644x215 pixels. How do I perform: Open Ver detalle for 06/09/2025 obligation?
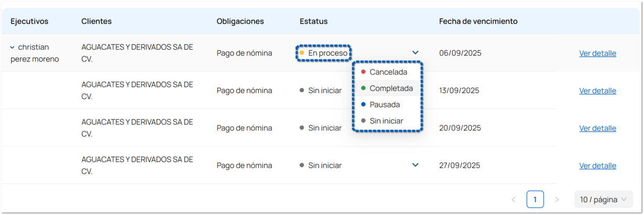tap(597, 53)
